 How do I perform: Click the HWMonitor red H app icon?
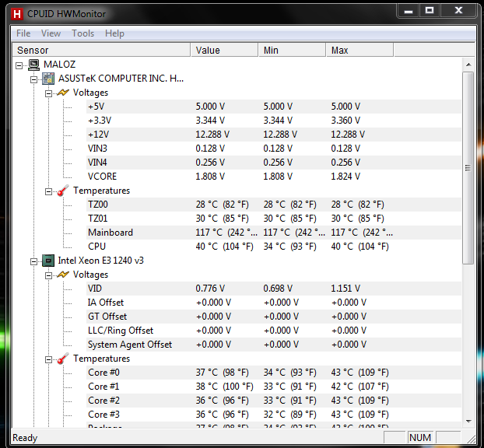coord(17,14)
